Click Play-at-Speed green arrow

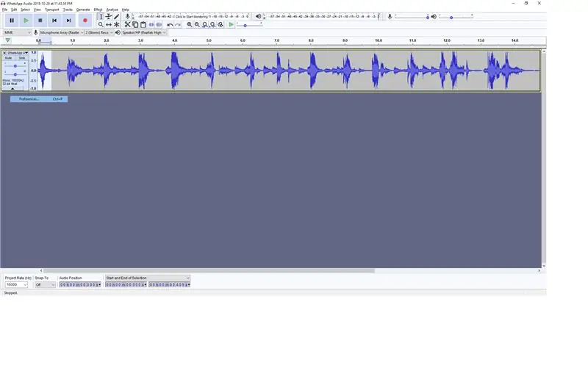231,25
